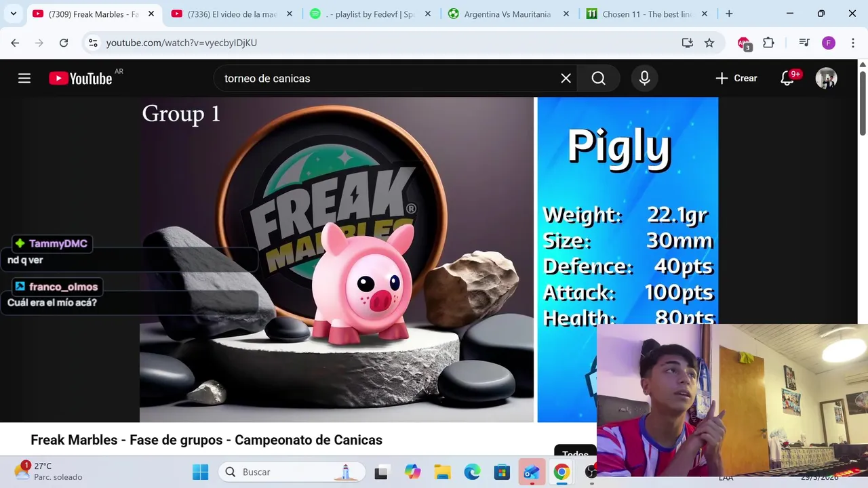This screenshot has height=488, width=868.
Task: Clear the search text with X
Action: 566,79
